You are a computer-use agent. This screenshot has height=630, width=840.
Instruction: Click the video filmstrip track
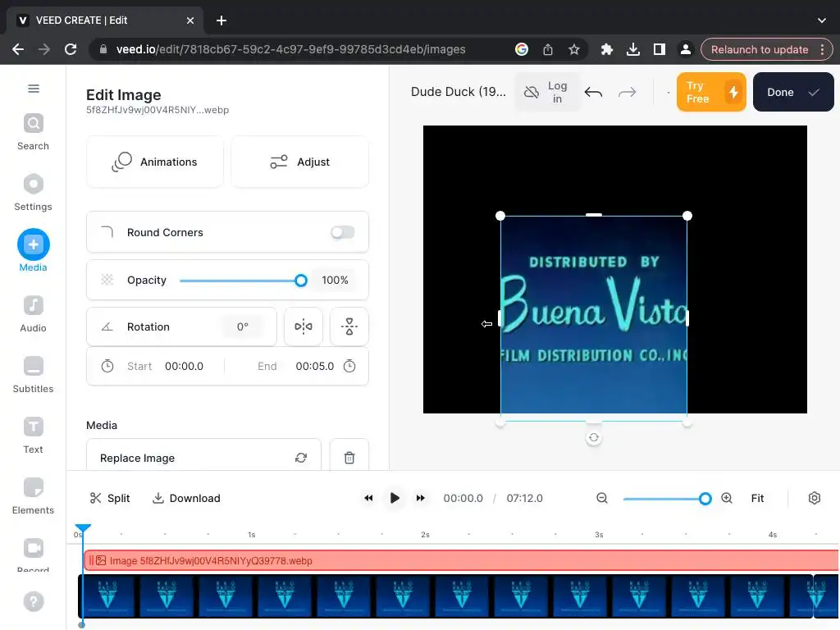[458, 596]
